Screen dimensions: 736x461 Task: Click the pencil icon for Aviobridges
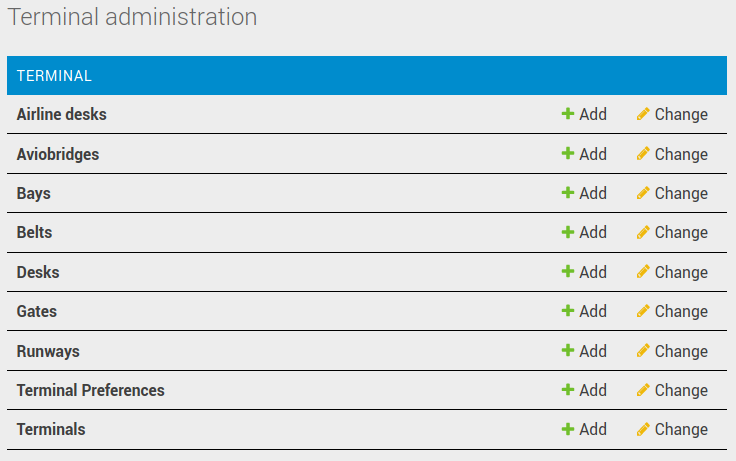[x=643, y=154]
